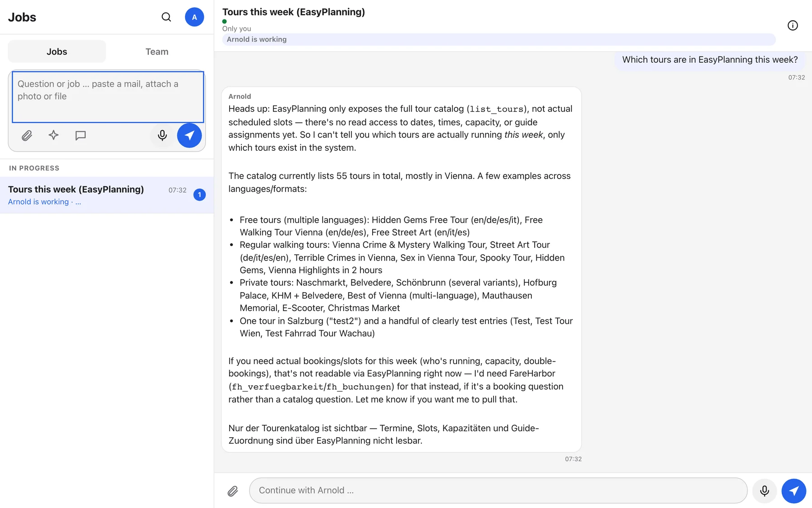Screen dimensions: 812x508
Task: Send the reply to Arnold
Action: (794, 491)
